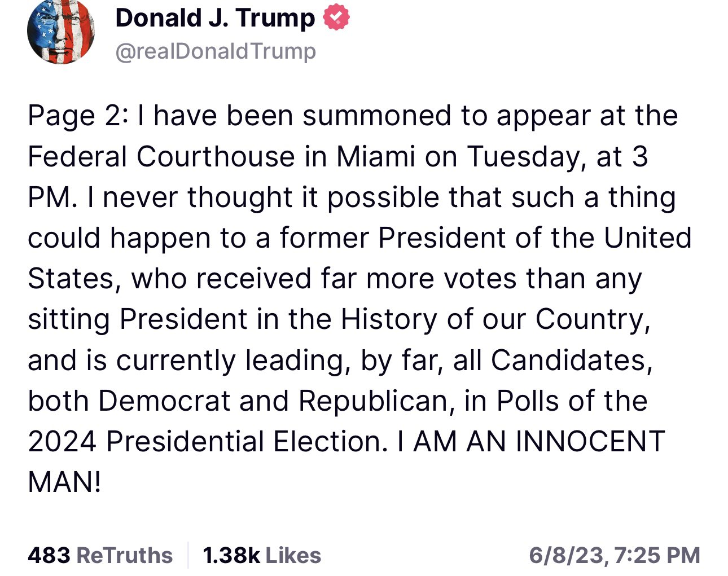Screen dimensions: 728x576
Task: Click '2024 Presidential Election' phrase
Action: (208, 441)
